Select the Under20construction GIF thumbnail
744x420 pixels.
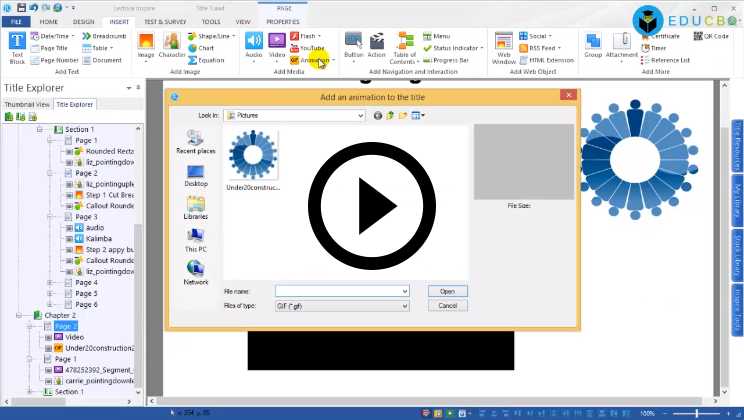point(254,157)
